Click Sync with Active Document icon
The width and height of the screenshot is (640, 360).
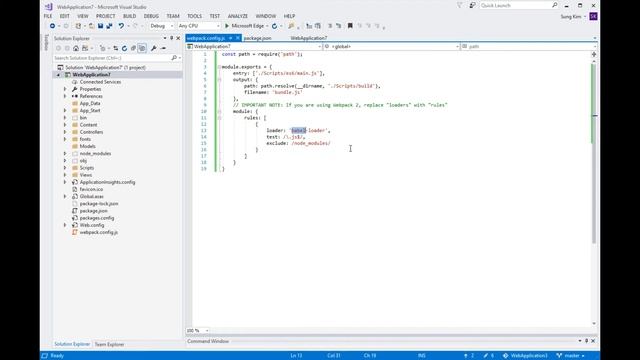tap(116, 48)
